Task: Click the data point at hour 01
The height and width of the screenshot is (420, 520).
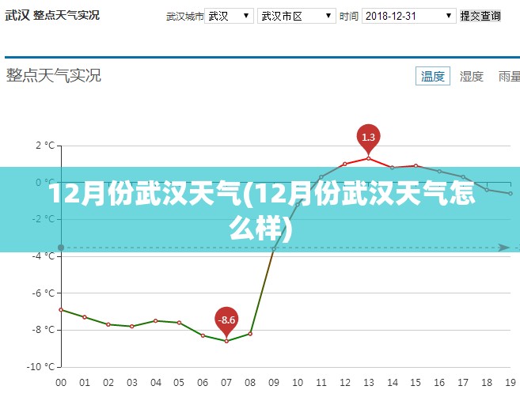Action: pyautogui.click(x=85, y=317)
